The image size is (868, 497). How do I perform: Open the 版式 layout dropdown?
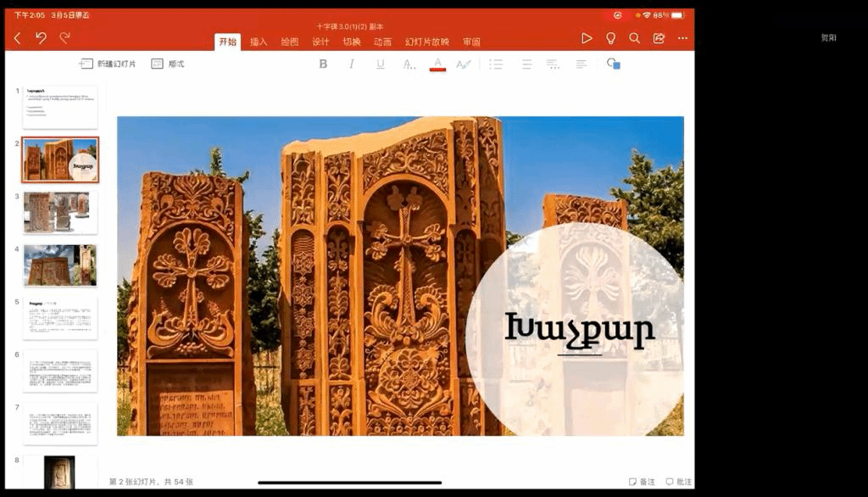point(168,64)
